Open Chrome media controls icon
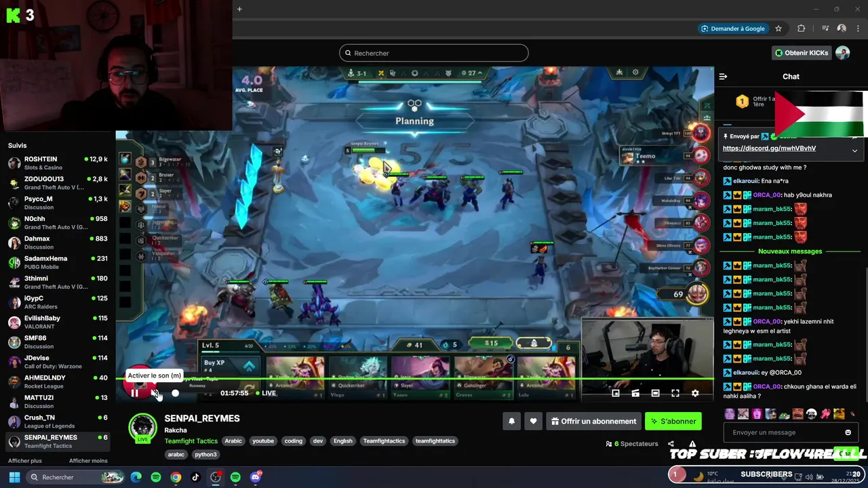This screenshot has width=868, height=488. (x=825, y=28)
